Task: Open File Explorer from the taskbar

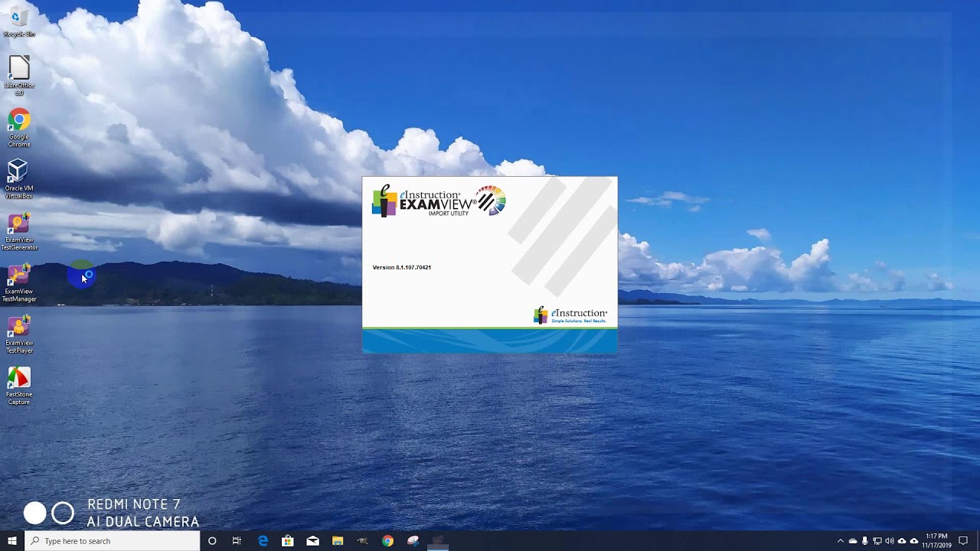Action: pyautogui.click(x=338, y=541)
